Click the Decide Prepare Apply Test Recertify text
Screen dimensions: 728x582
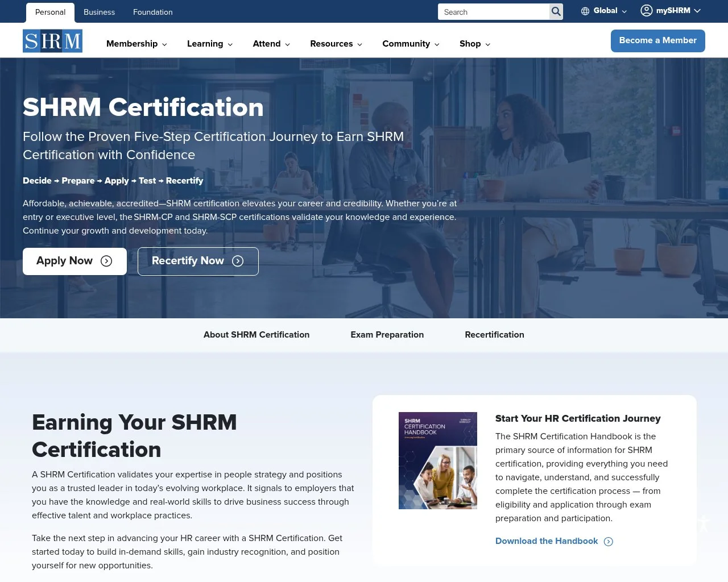pyautogui.click(x=113, y=181)
